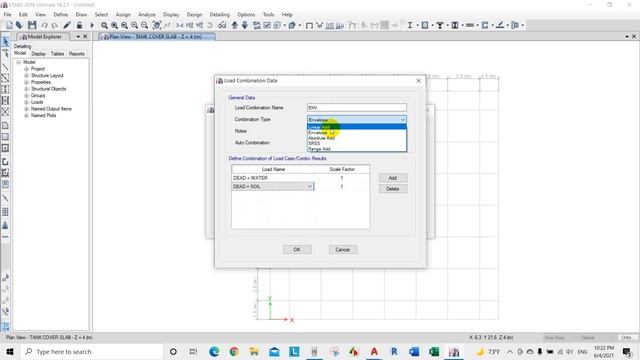Open the Windows Start menu
The image size is (640, 360).
coord(10,351)
